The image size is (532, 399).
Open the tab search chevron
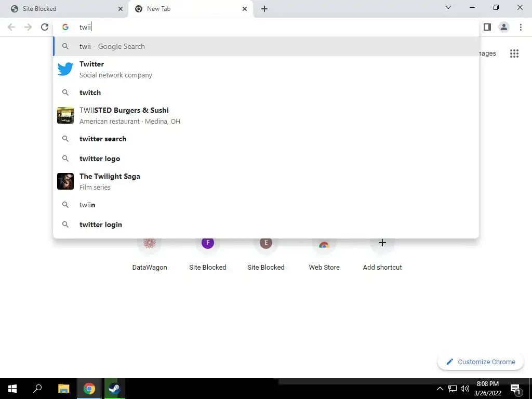tap(448, 7)
